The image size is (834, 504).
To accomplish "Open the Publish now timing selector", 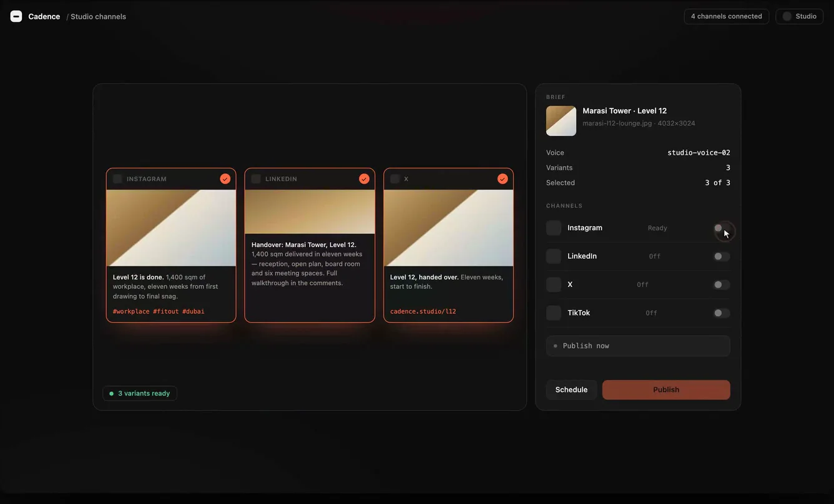I will (x=638, y=346).
